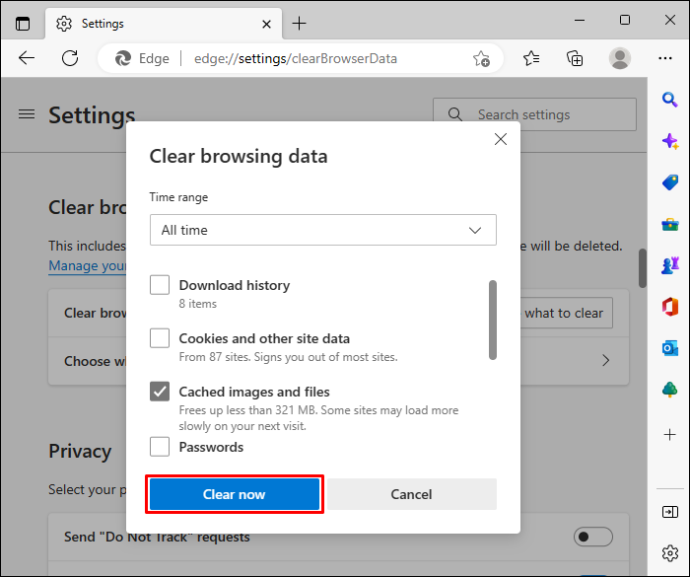Click "From 87 sites" description text
Screen dimensions: 690x577
(x=288, y=356)
